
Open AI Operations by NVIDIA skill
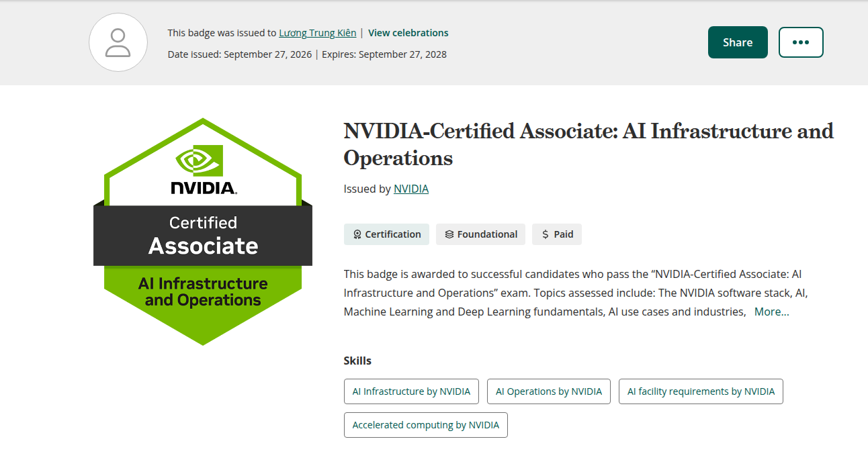[x=549, y=391]
